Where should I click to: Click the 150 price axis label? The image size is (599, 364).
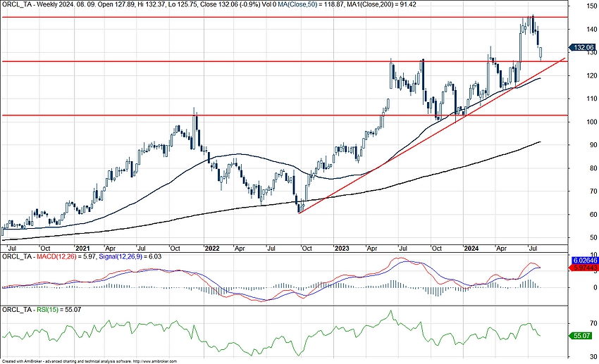593,6
